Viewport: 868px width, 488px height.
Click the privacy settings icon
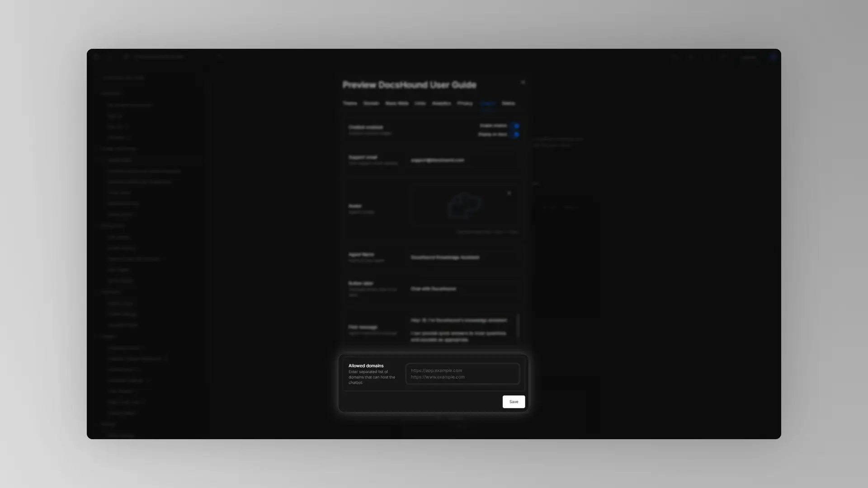[x=465, y=103]
